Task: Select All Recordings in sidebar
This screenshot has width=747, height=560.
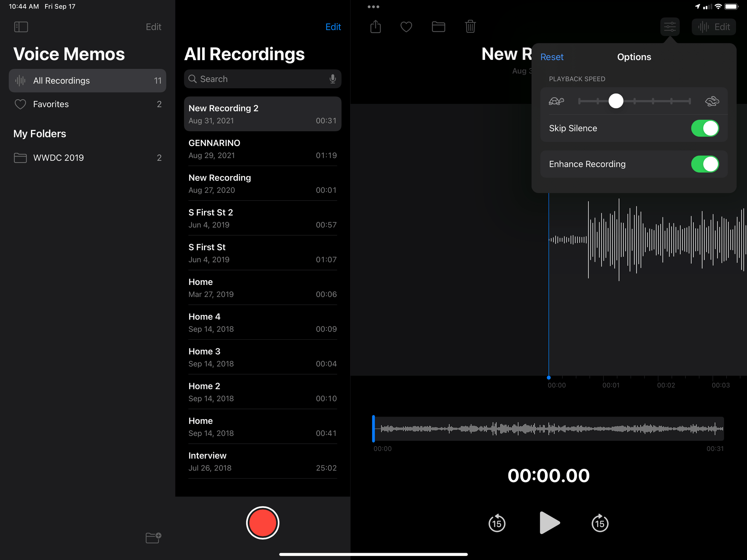Action: [x=88, y=81]
